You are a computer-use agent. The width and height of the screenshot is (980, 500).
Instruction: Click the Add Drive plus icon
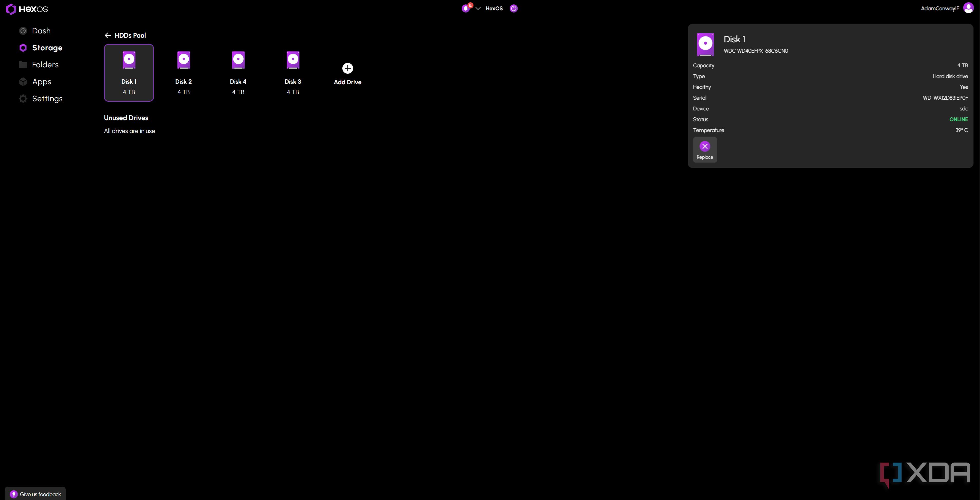[x=348, y=68]
